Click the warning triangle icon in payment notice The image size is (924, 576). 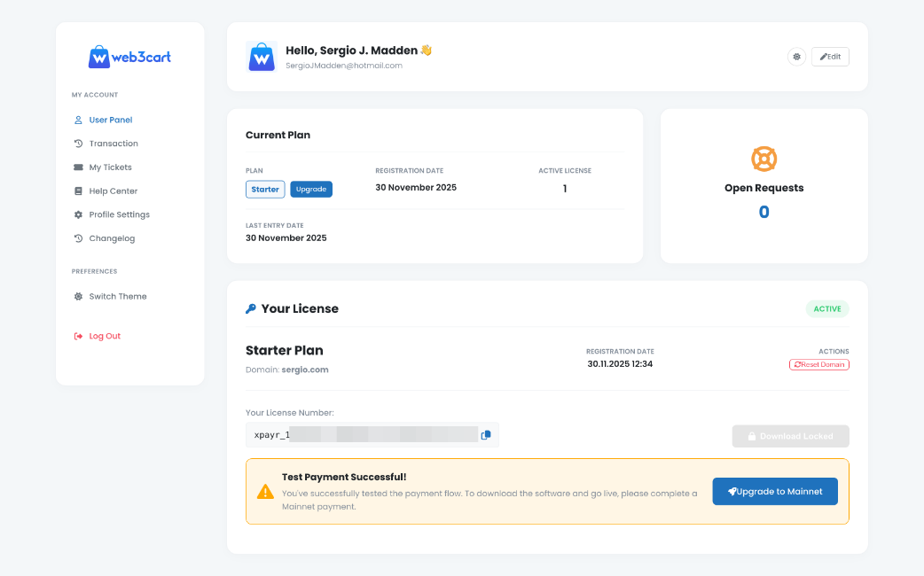[265, 491]
